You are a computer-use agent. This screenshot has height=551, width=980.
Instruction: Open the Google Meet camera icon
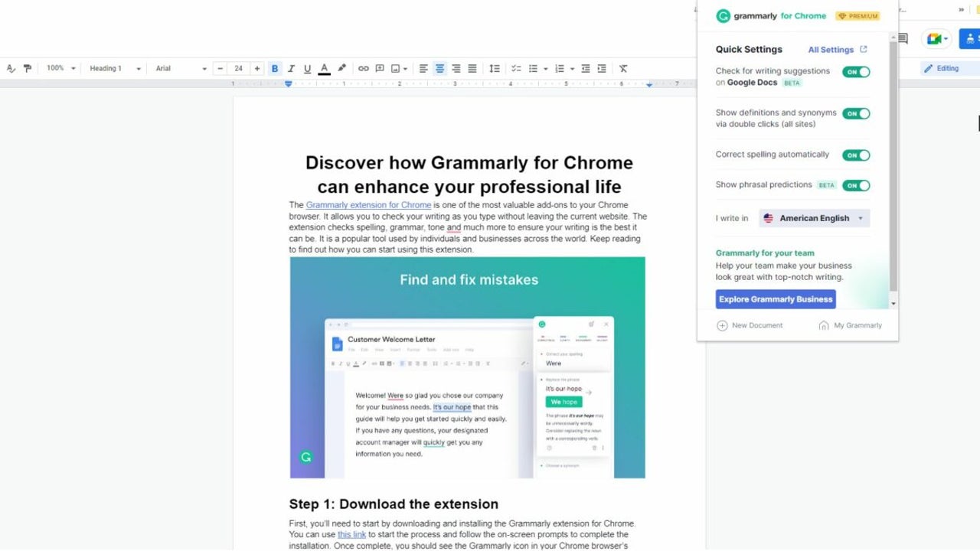click(934, 38)
